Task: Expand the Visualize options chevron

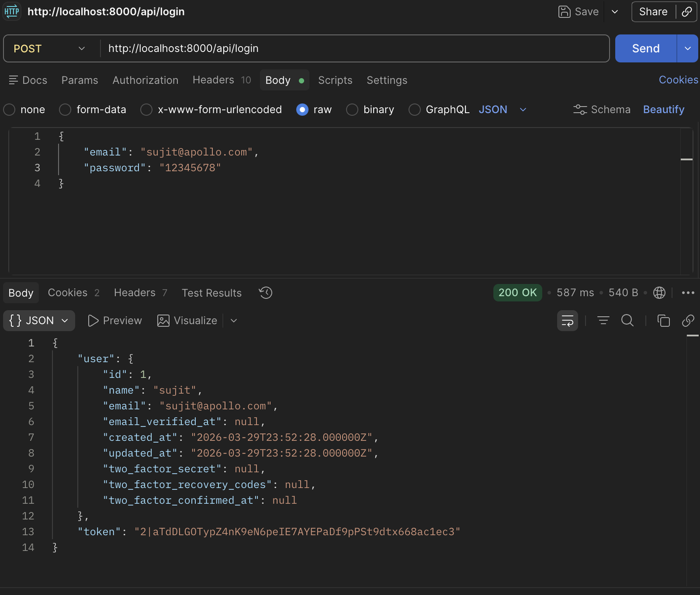Action: pyautogui.click(x=234, y=320)
